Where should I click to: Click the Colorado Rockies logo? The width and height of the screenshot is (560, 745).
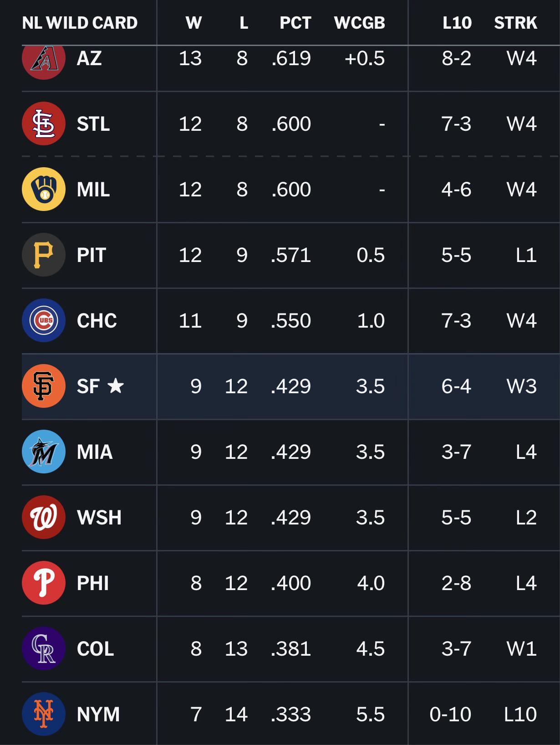point(44,648)
